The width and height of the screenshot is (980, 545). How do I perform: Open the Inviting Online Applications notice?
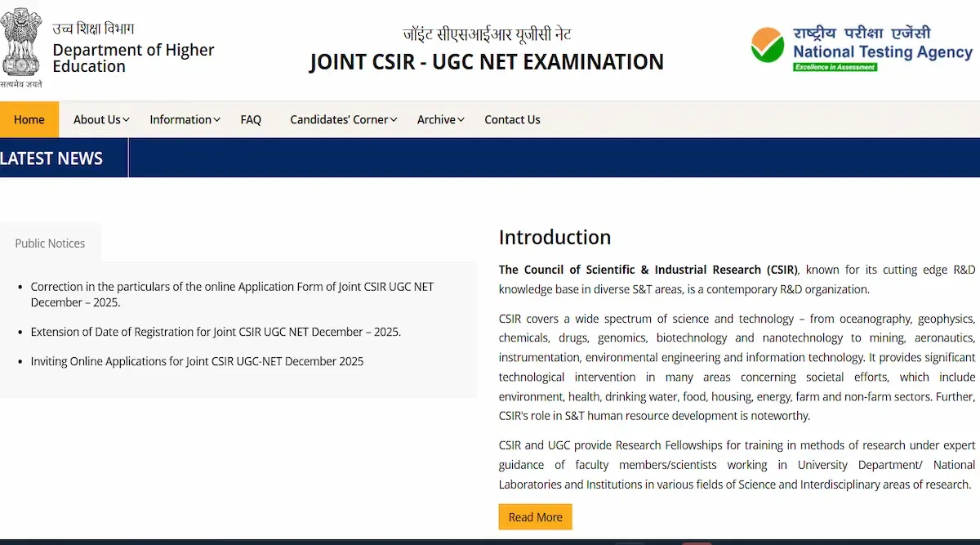coord(197,361)
